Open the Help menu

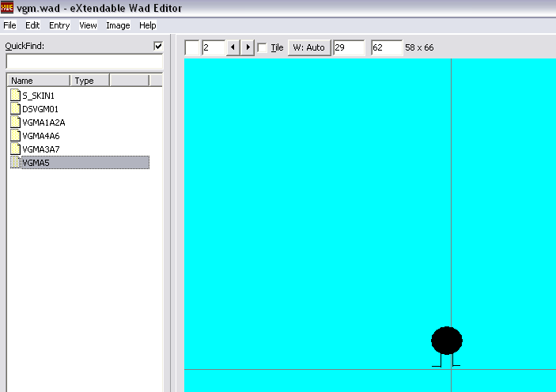(148, 25)
